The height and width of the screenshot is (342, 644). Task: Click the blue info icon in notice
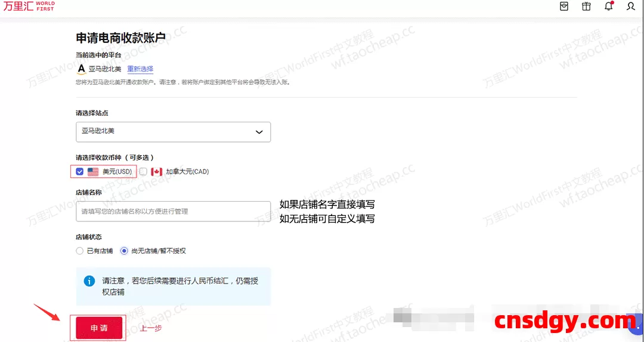coord(89,281)
